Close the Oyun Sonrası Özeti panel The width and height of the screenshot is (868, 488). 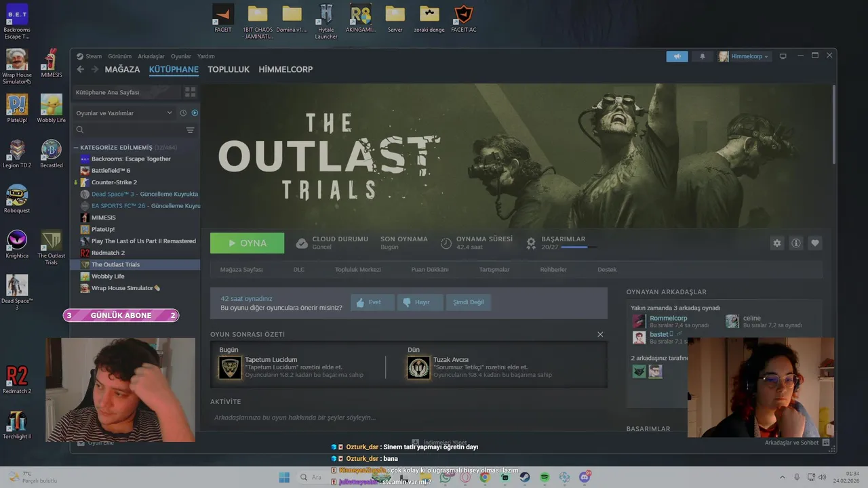pyautogui.click(x=600, y=334)
